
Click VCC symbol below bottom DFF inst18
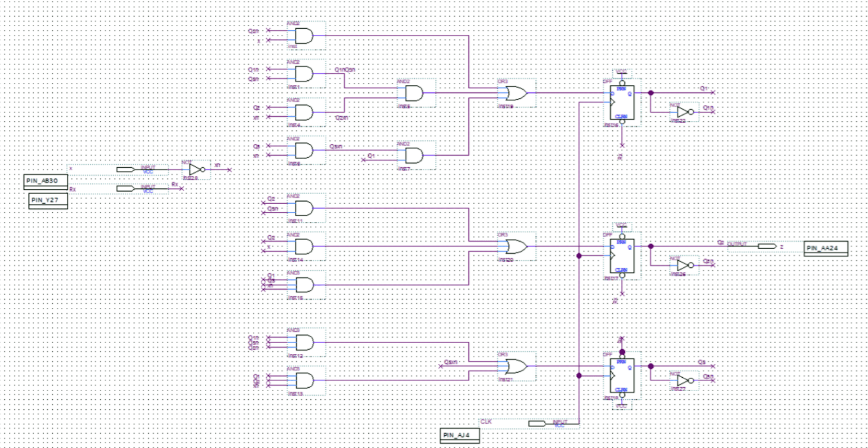point(622,406)
